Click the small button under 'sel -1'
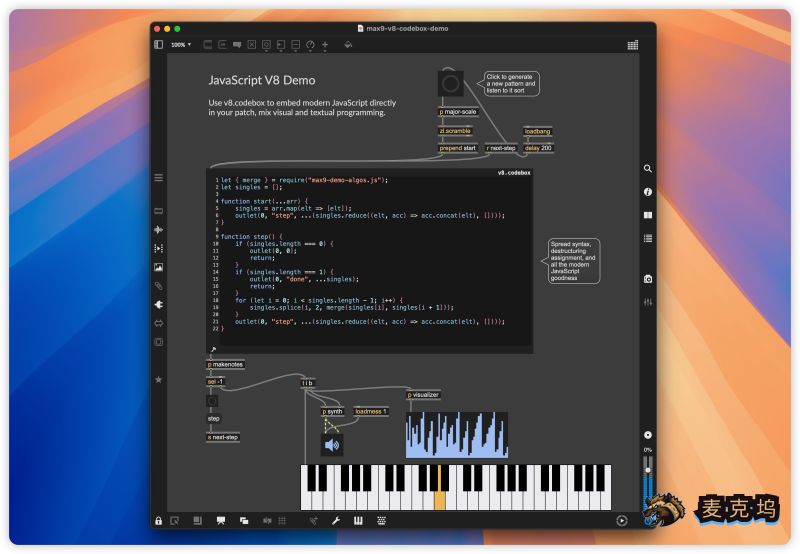This screenshot has width=800, height=554. coord(212,401)
